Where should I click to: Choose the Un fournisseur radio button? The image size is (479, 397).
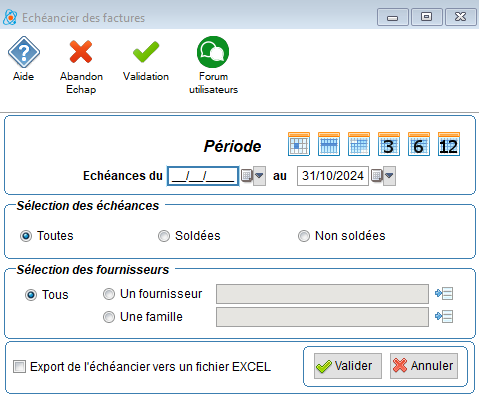[x=109, y=294]
